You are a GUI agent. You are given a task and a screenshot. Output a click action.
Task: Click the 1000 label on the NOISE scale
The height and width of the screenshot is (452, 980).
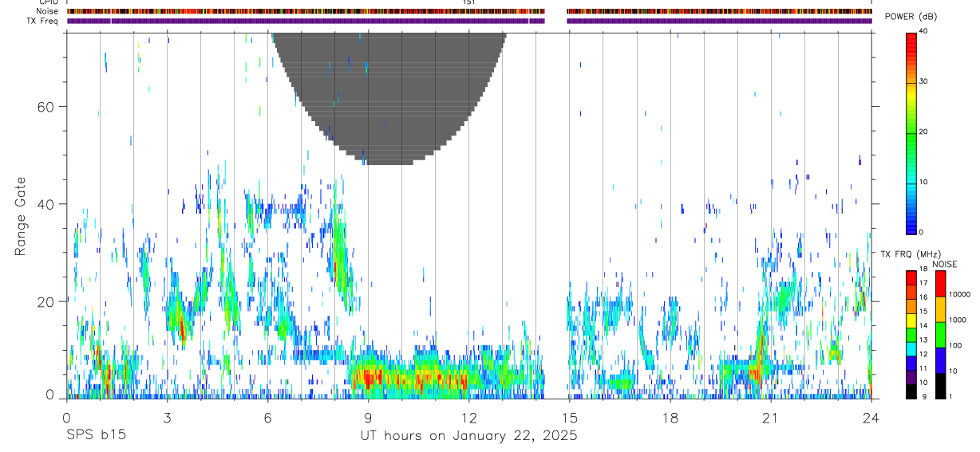click(958, 320)
